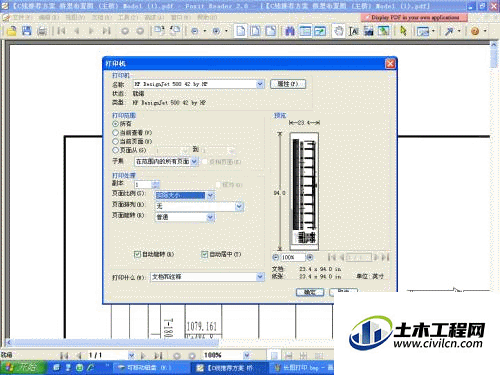Click the Print icon in the toolbar
This screenshot has height=375, width=500.
point(42,31)
